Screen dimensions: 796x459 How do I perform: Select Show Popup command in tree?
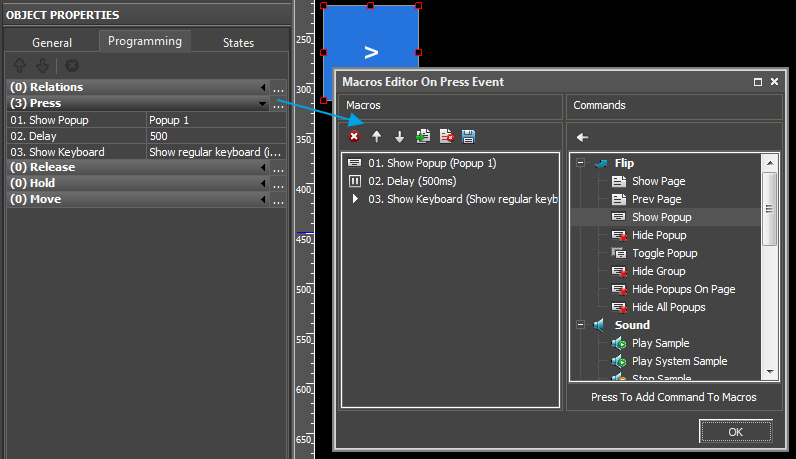(x=661, y=217)
